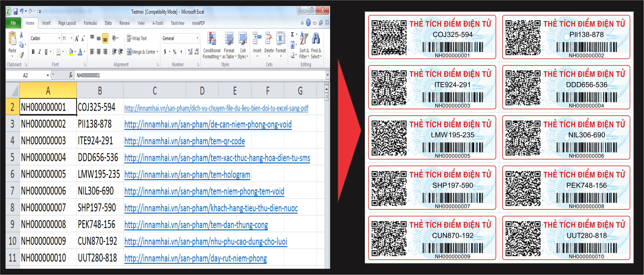The height and width of the screenshot is (275, 644).
Task: Switch to the Formulas tab
Action: click(x=90, y=23)
